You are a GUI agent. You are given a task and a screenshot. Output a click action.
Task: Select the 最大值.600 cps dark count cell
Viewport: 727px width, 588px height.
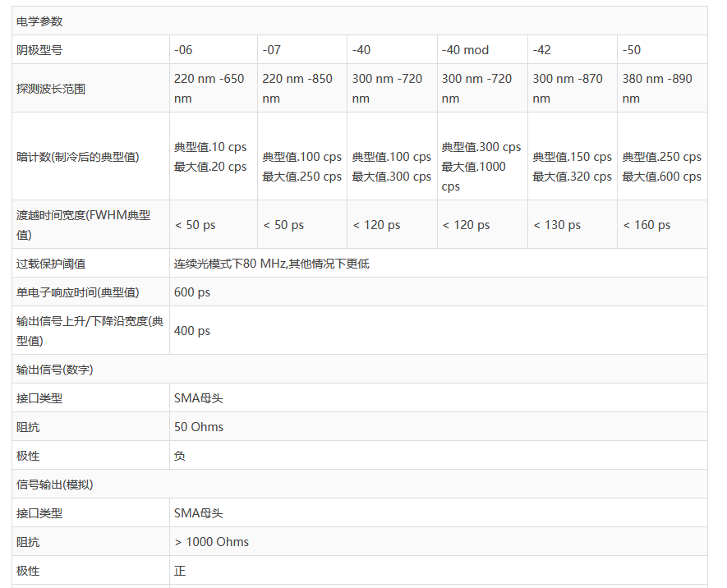(661, 177)
